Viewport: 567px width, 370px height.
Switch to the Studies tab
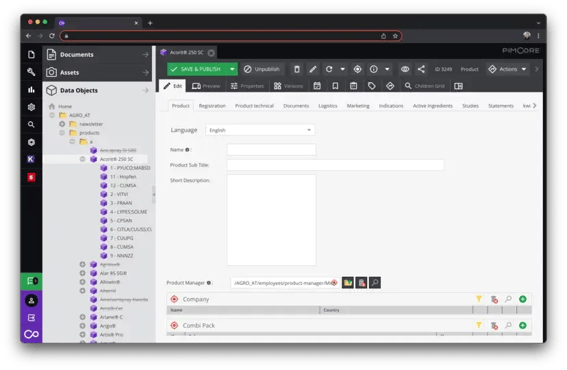coord(470,106)
